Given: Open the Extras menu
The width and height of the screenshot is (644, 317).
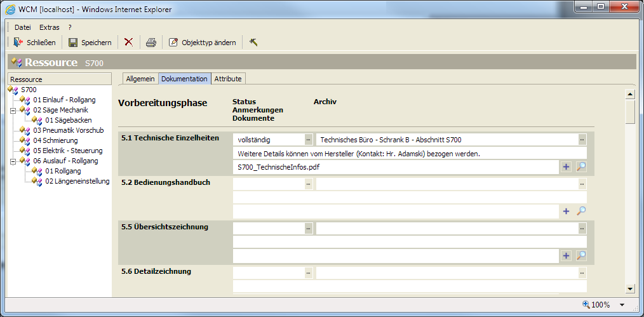Looking at the screenshot, I should pos(49,27).
